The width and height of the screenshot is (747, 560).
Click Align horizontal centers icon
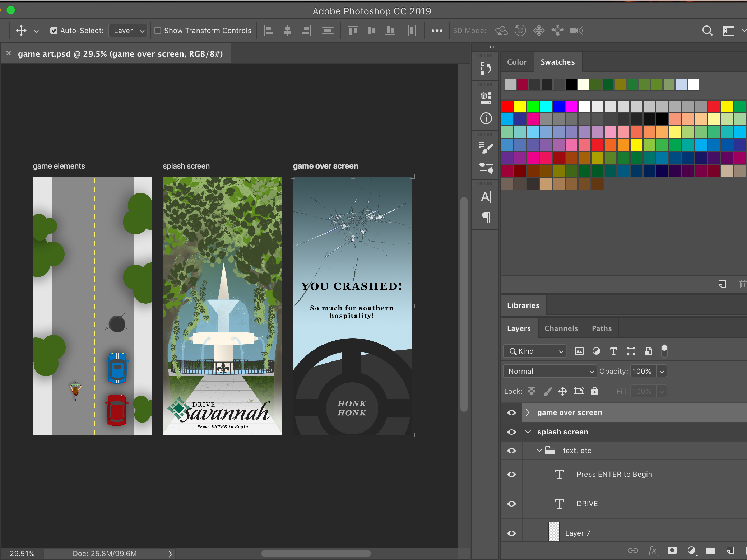(287, 31)
